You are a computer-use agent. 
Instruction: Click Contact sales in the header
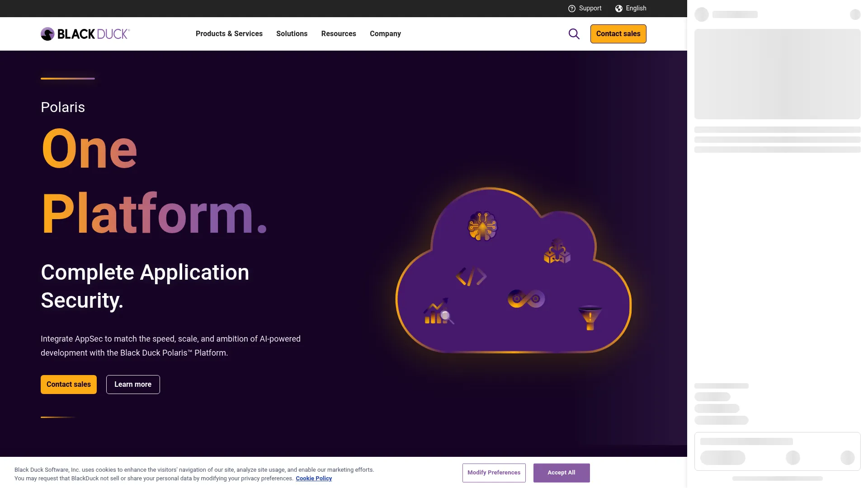click(x=618, y=34)
